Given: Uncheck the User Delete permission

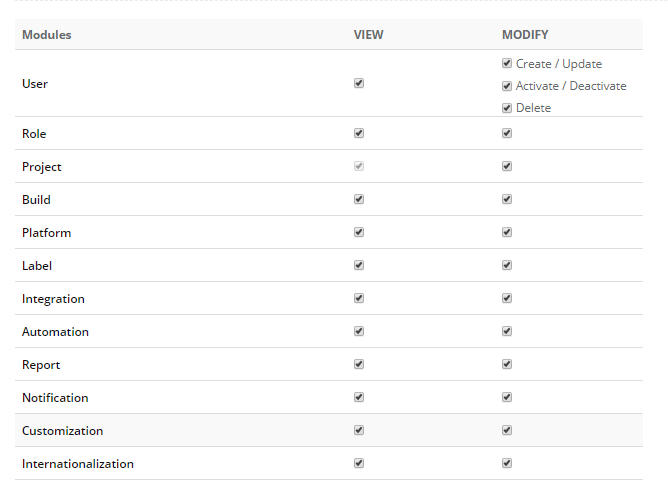Looking at the screenshot, I should point(507,108).
